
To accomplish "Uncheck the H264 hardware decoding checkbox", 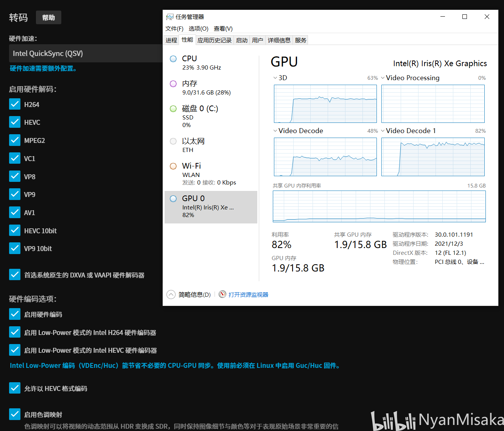I will [15, 104].
